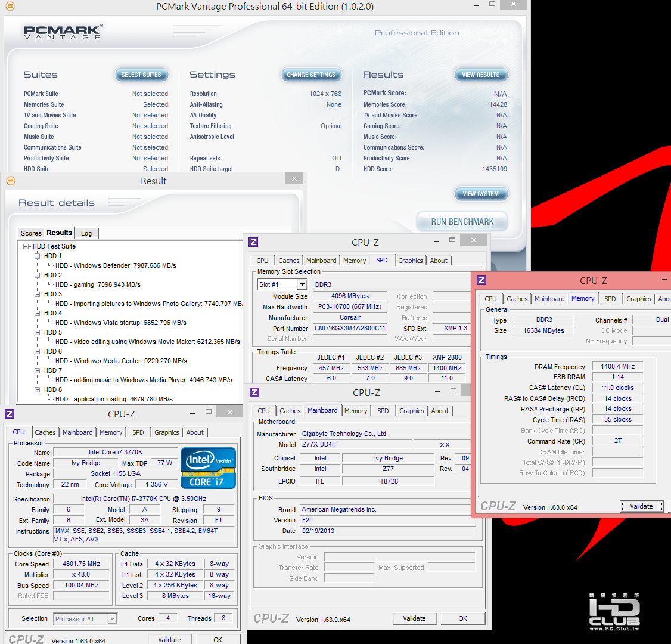Collapse the HDD Test Suite tree node
This screenshot has width=671, height=644.
click(x=26, y=246)
